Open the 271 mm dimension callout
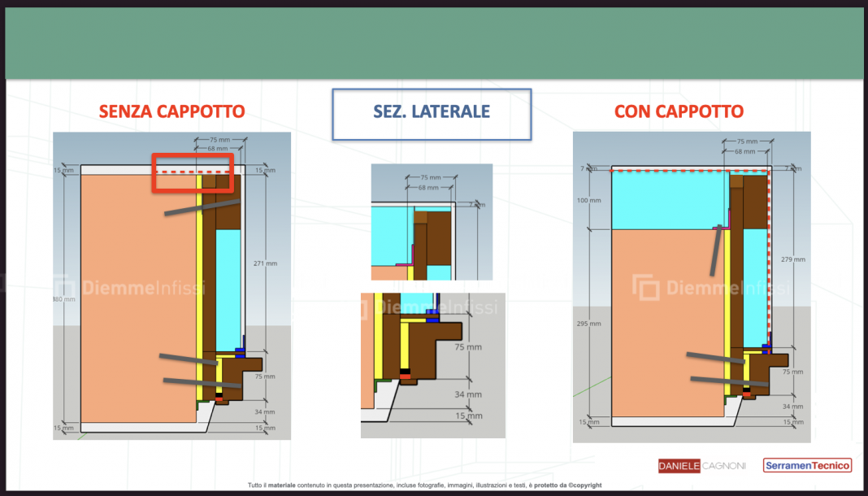Viewport: 868px width, 496px height. (266, 263)
